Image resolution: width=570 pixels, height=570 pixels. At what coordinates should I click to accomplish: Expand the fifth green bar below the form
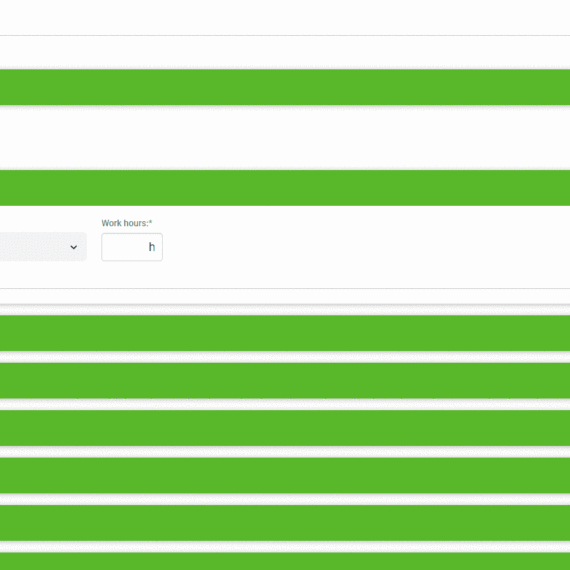(285, 523)
